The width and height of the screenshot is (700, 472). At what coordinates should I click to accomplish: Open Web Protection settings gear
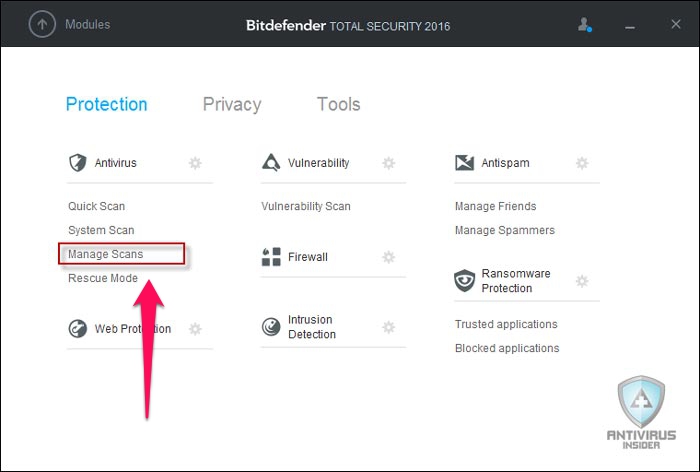[x=195, y=329]
